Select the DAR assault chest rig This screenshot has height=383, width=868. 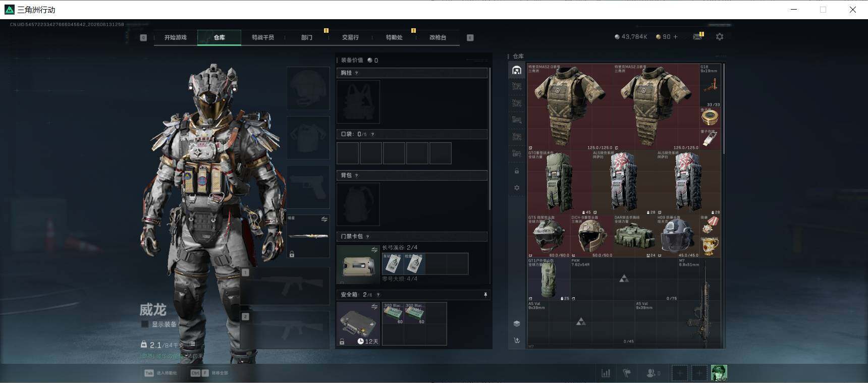[x=635, y=236]
